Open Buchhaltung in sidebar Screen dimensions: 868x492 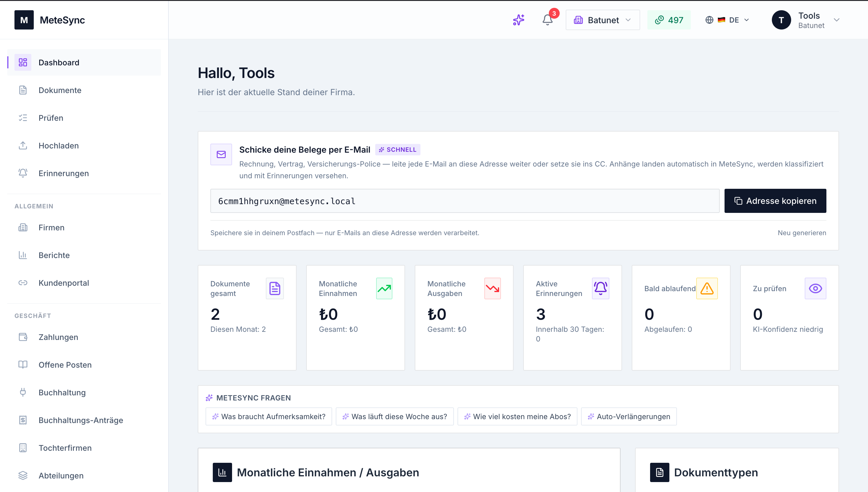click(x=84, y=392)
